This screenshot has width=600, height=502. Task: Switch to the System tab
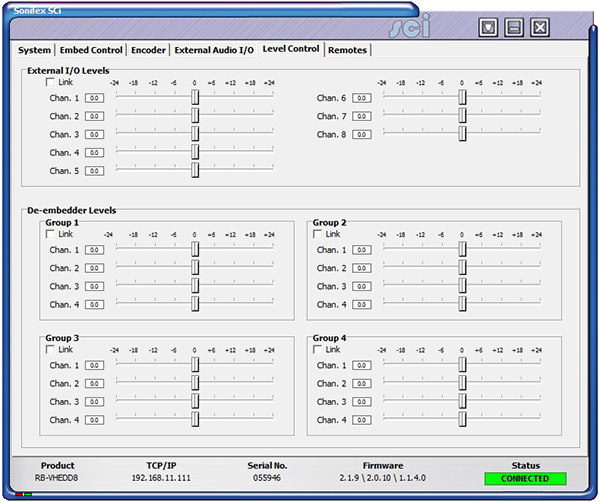[34, 50]
